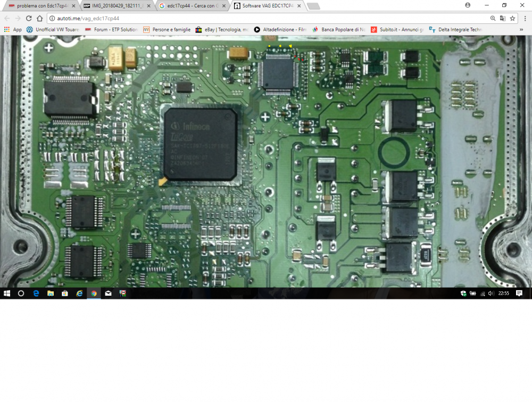Open the volume control in system tray
532x402 pixels.
point(490,293)
